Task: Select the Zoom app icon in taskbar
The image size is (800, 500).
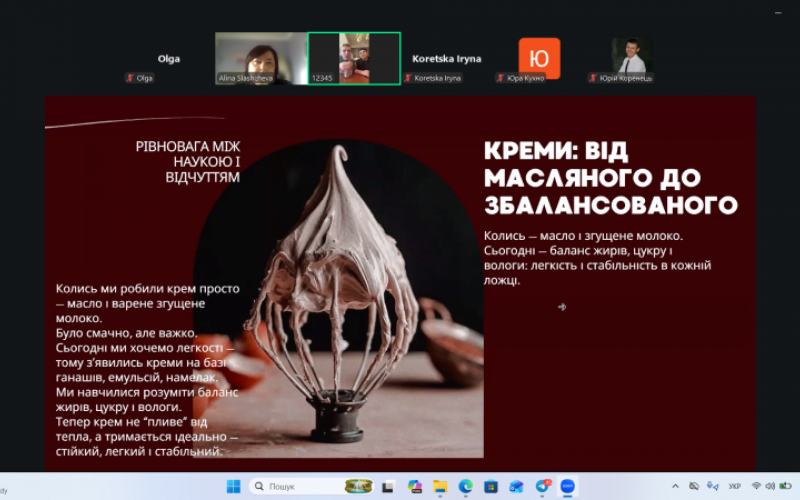Action: [568, 486]
